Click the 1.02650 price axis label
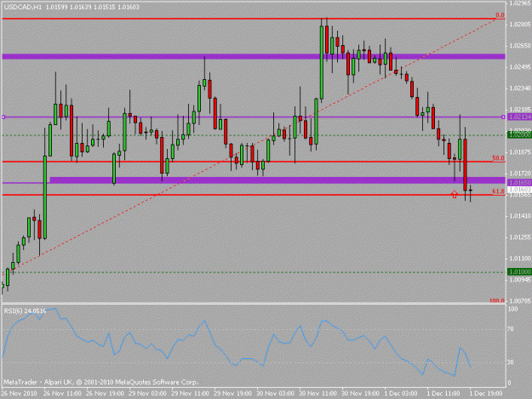 (x=520, y=46)
